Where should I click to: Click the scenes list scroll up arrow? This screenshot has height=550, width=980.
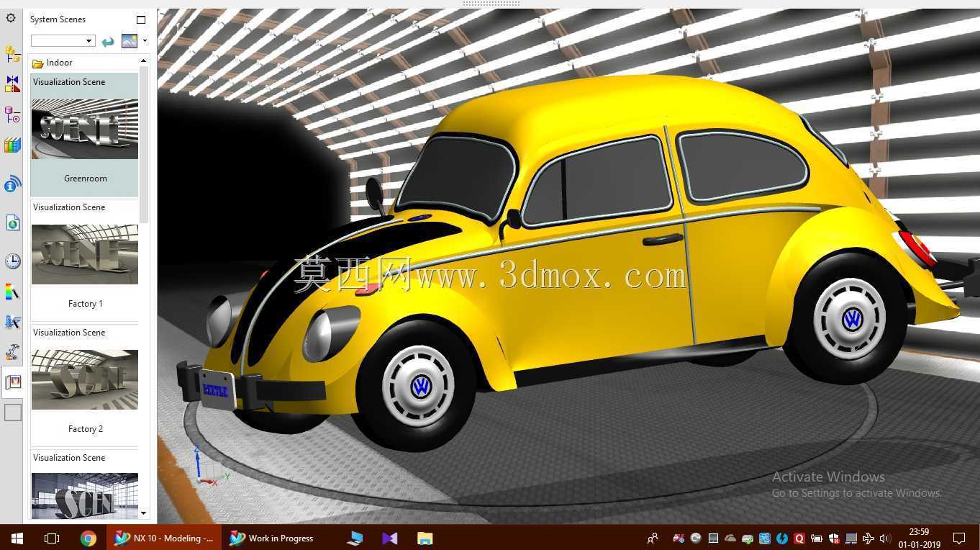pyautogui.click(x=144, y=60)
